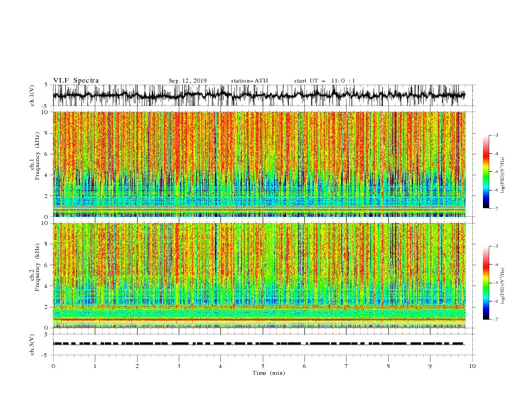The height and width of the screenshot is (411, 532).
Task: Click the "start UT = 11:0 :1" header text
Action: click(x=324, y=81)
